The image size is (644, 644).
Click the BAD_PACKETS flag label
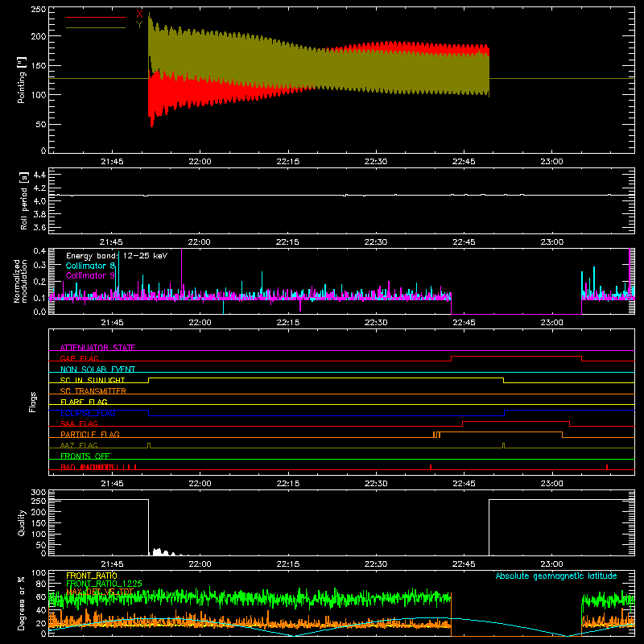pyautogui.click(x=87, y=467)
